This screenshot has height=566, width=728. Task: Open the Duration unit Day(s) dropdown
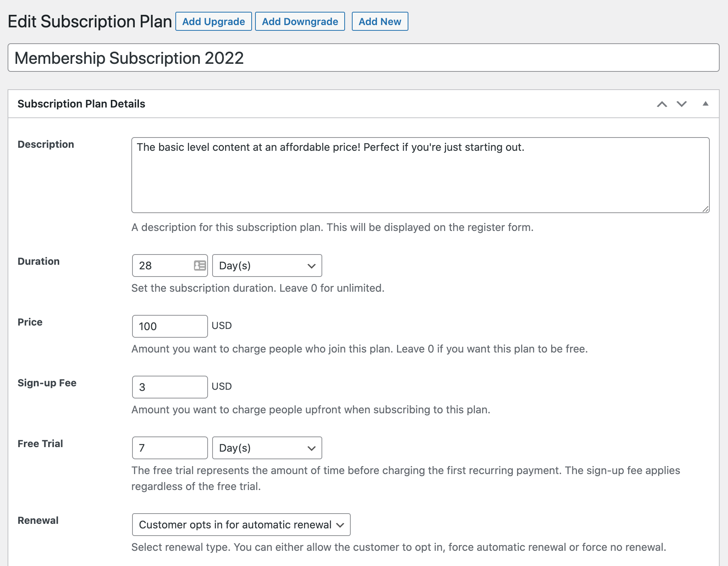[267, 266]
